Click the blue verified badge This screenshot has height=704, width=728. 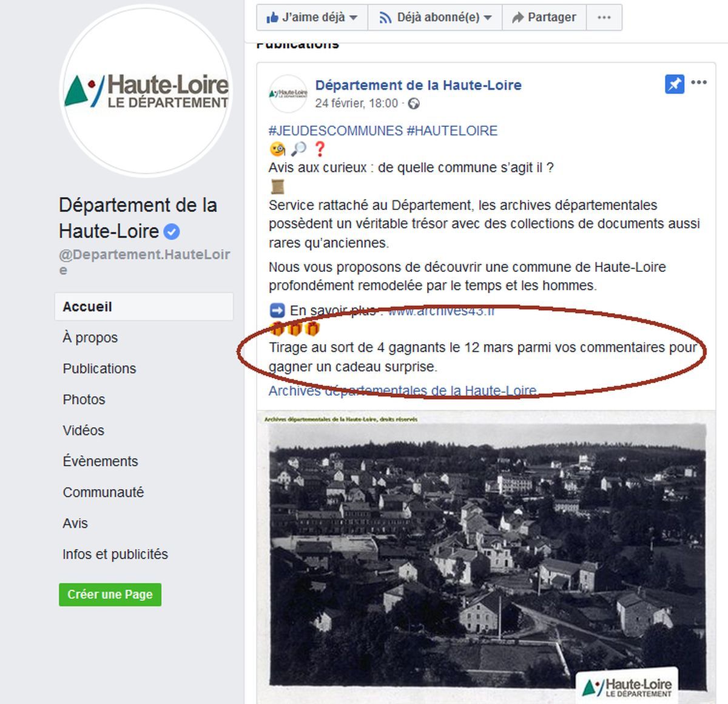pos(172,231)
